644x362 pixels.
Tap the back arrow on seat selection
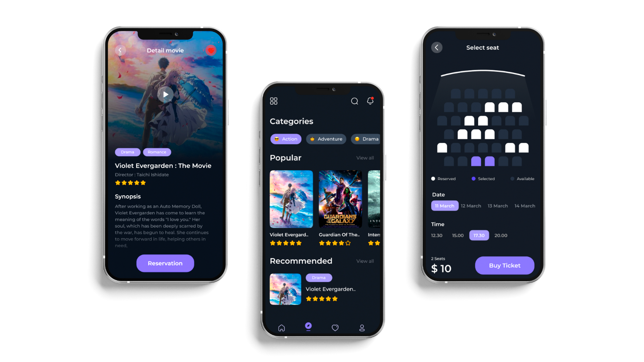point(437,47)
